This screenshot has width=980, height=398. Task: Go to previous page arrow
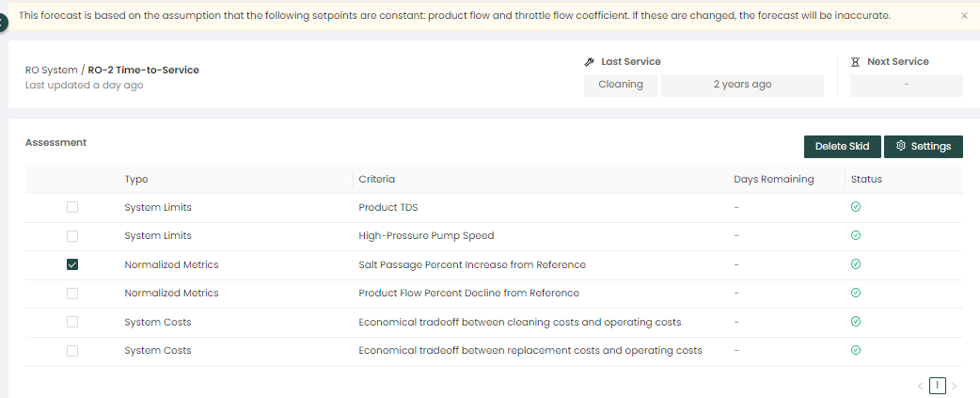[x=920, y=386]
